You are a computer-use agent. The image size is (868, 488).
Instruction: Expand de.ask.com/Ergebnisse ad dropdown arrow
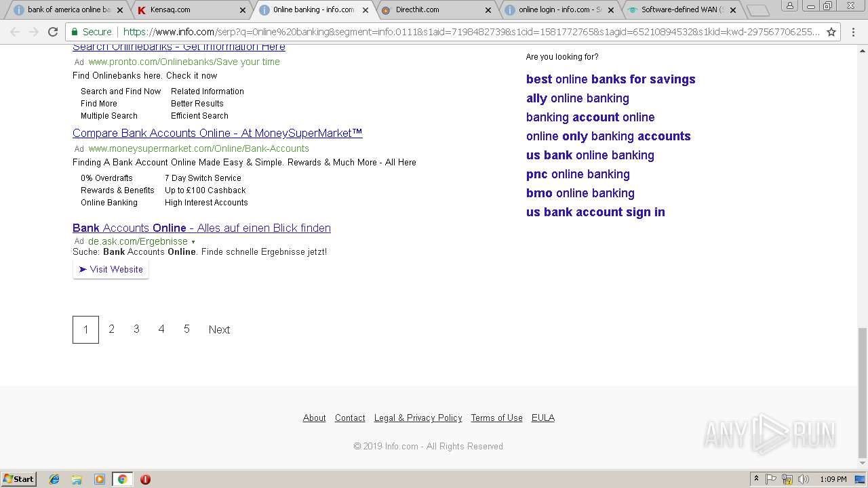pos(193,242)
